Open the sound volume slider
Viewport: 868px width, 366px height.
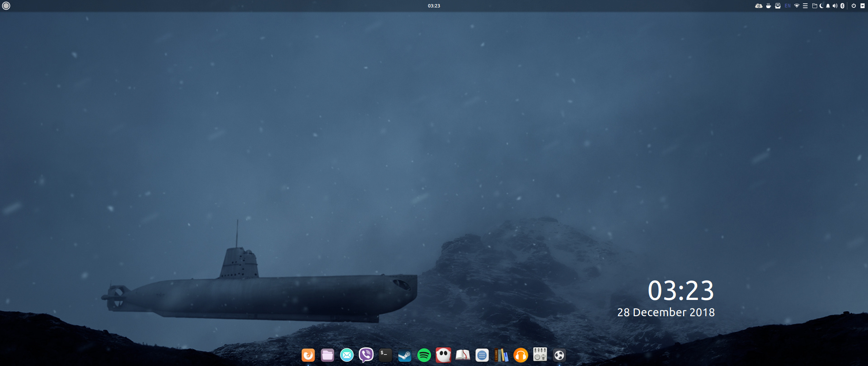pyautogui.click(x=835, y=6)
